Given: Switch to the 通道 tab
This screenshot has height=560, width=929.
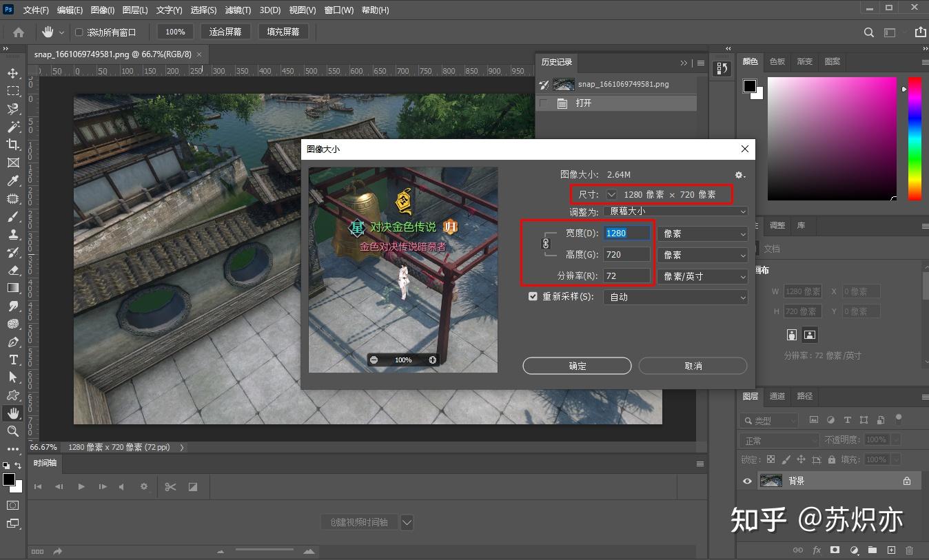Looking at the screenshot, I should pyautogui.click(x=777, y=396).
